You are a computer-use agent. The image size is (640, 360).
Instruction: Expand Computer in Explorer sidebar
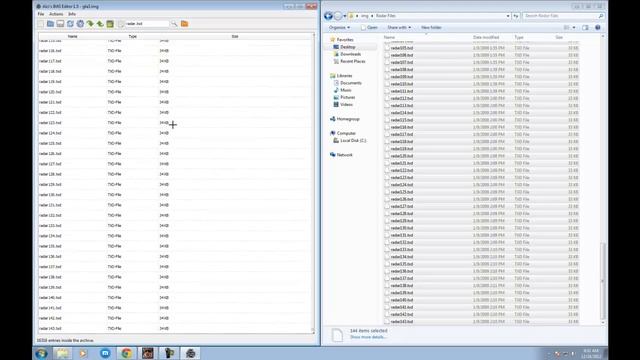point(346,133)
